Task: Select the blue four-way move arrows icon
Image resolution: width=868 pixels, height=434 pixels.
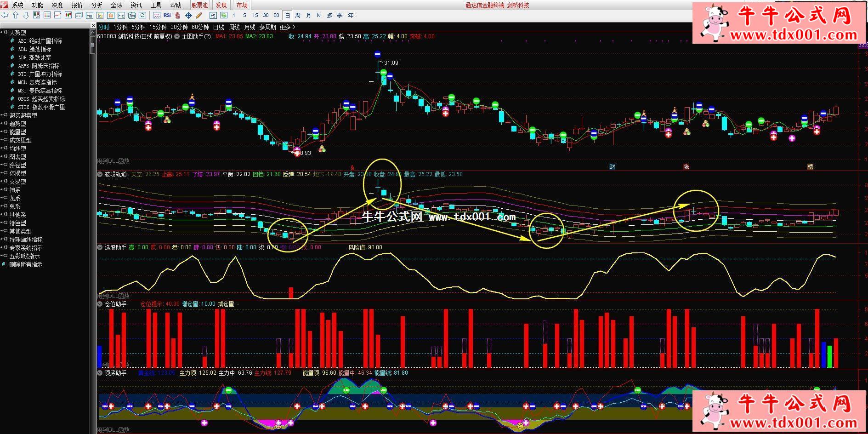Action: (x=188, y=15)
